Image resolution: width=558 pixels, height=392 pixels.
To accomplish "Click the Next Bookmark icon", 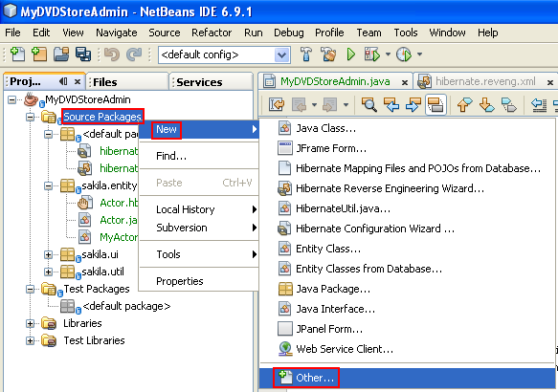I will point(486,105).
